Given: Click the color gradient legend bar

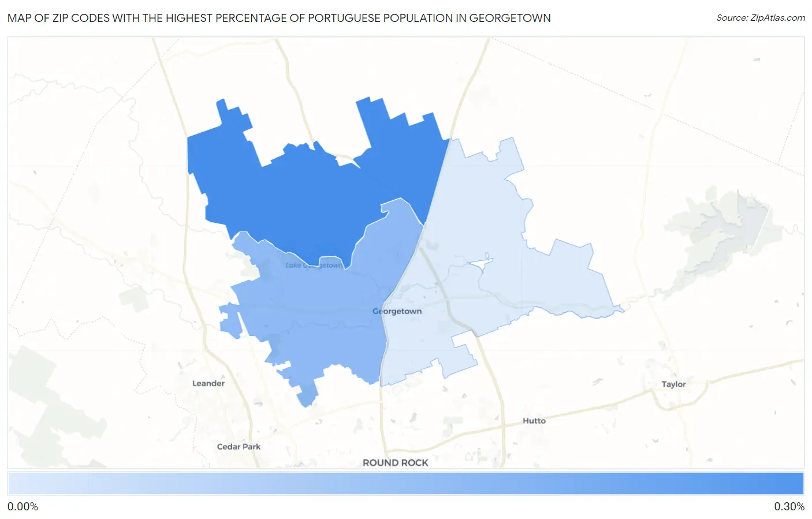Looking at the screenshot, I should click(405, 483).
